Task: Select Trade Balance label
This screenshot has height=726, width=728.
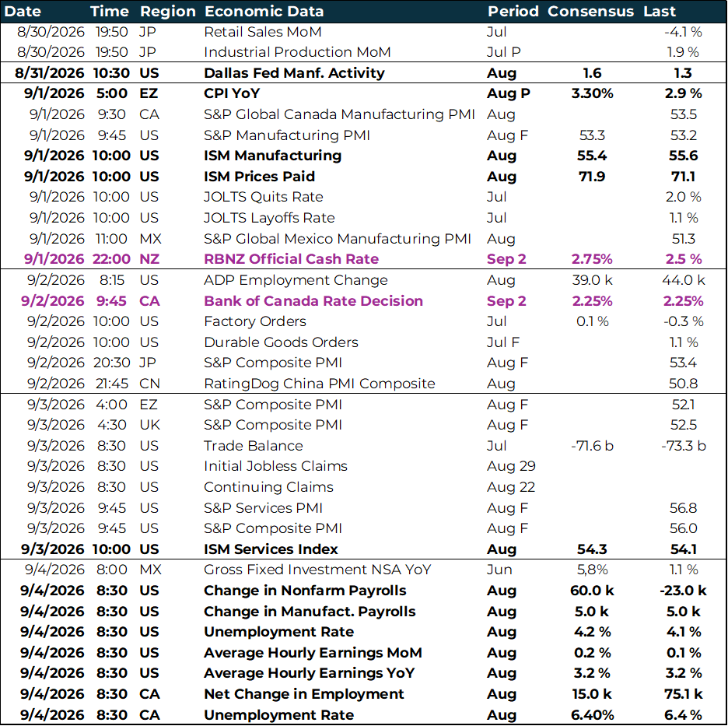Action: click(253, 446)
